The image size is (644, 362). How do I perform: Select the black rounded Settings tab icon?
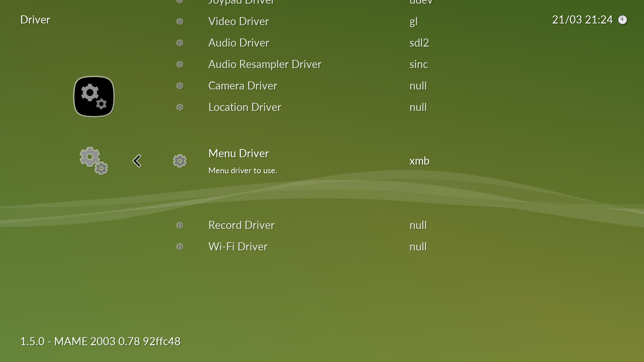[x=94, y=97]
